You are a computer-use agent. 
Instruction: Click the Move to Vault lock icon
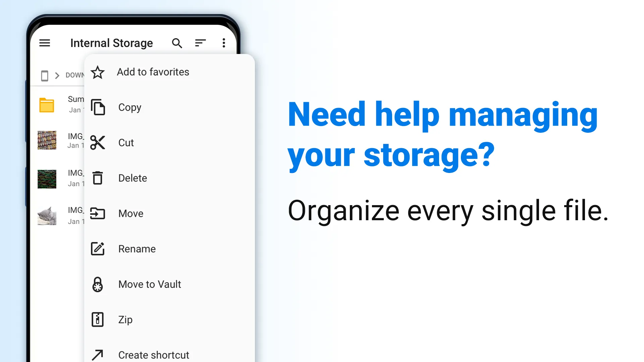97,284
